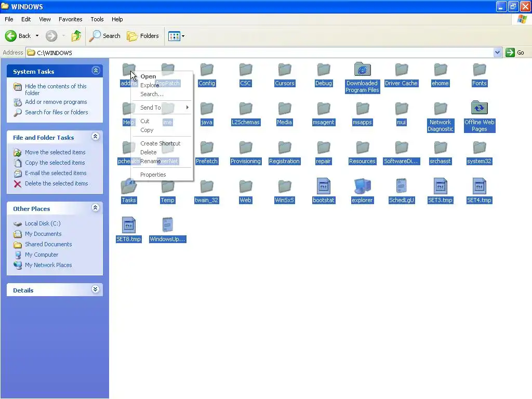
Task: Open the Search toolbar button
Action: point(104,36)
